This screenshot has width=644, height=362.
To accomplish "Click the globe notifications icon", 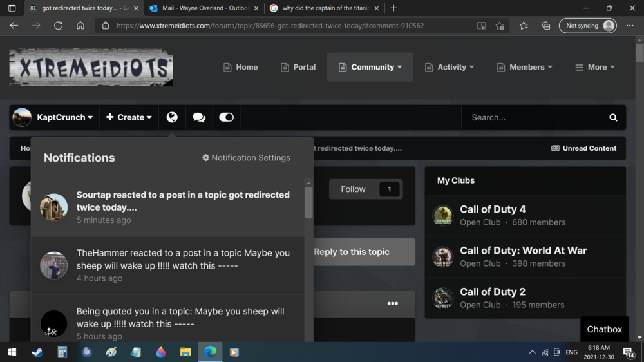I will pyautogui.click(x=172, y=117).
